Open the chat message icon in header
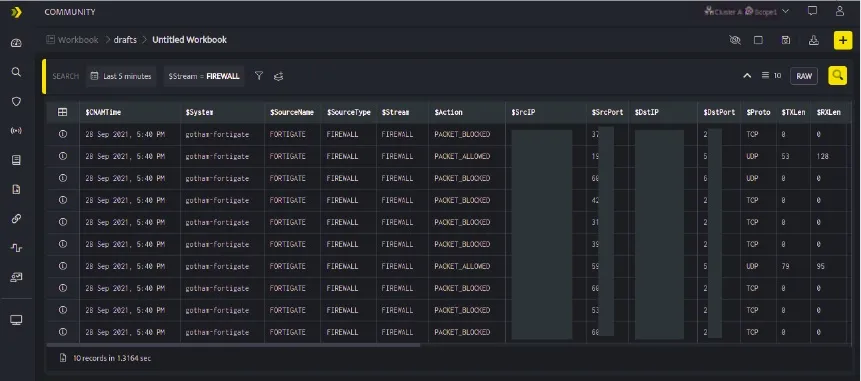The width and height of the screenshot is (861, 381). pos(813,11)
